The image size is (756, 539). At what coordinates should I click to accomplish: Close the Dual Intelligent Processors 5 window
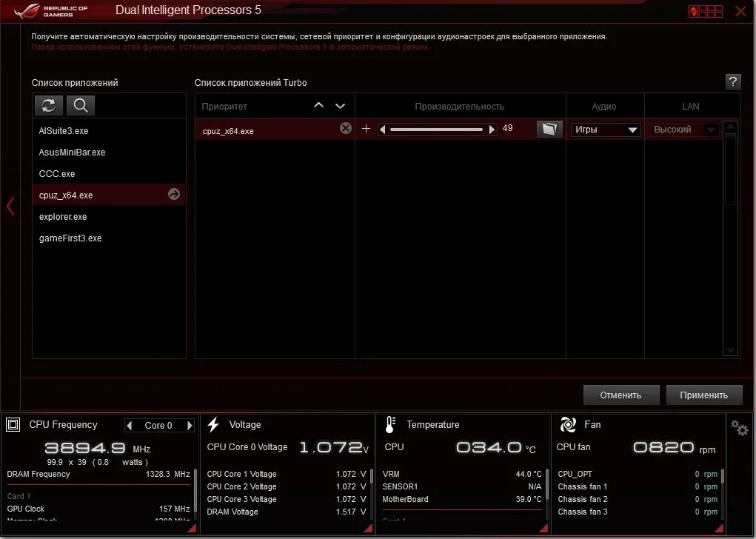(x=740, y=11)
